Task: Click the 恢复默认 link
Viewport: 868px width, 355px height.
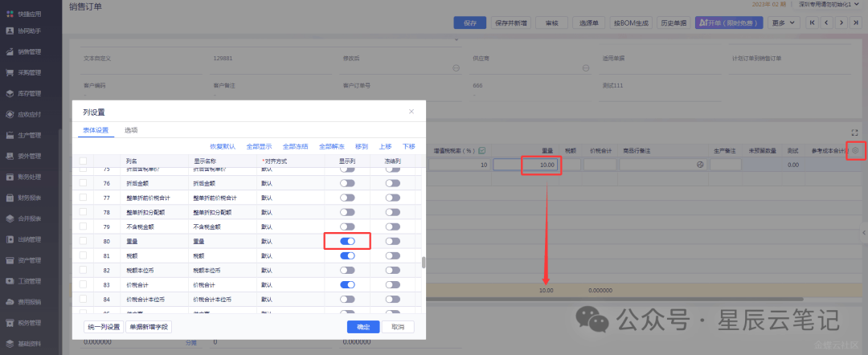Action: click(x=223, y=147)
